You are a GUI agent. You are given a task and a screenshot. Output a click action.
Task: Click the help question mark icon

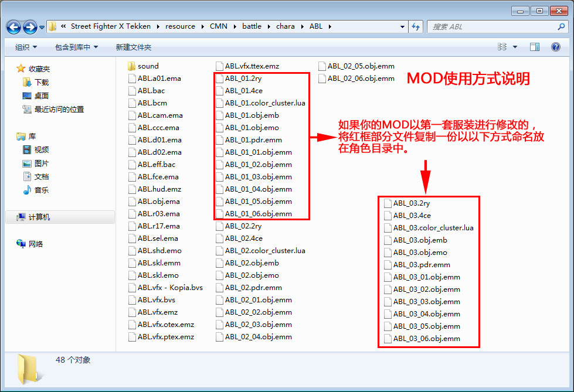click(x=555, y=47)
